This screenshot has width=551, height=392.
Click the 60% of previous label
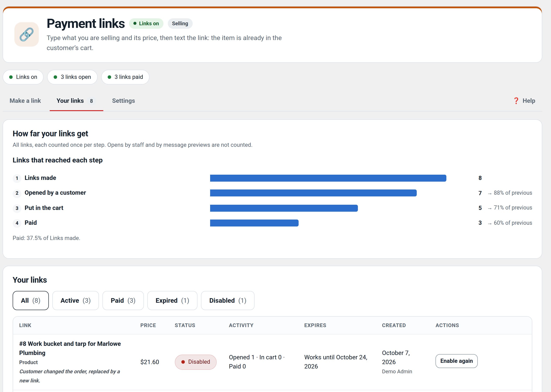[x=513, y=223]
